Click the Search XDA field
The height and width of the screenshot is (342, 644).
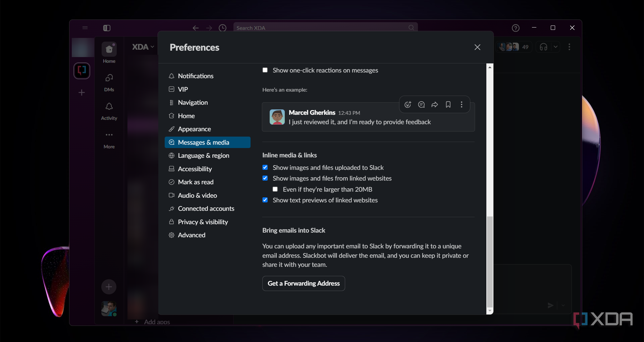coord(325,28)
